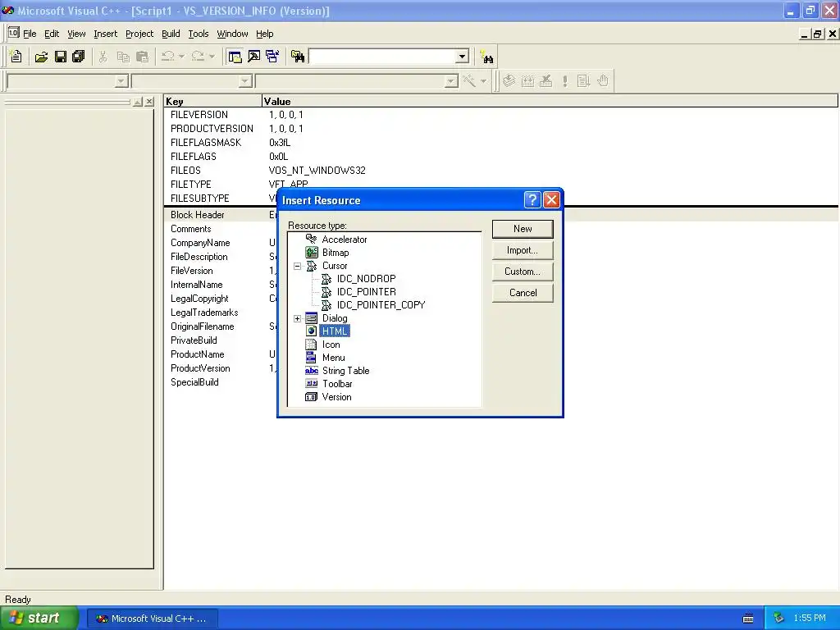Open the View menu
This screenshot has height=630, width=840.
tap(76, 34)
